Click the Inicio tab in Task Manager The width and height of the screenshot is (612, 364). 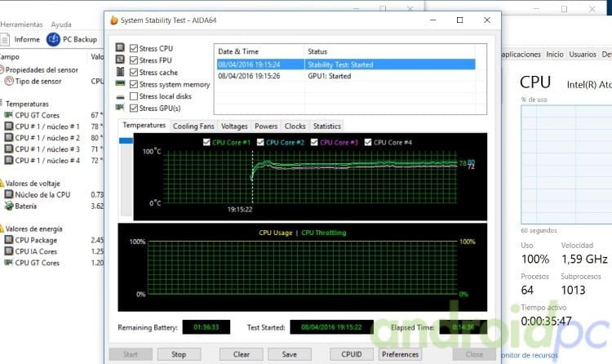click(555, 55)
